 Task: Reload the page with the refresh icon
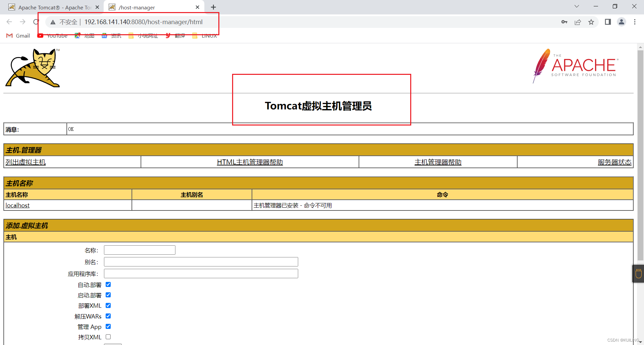pos(36,22)
